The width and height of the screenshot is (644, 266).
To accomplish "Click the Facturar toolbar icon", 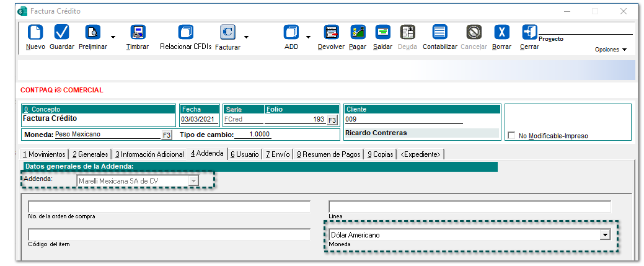I will pyautogui.click(x=227, y=32).
